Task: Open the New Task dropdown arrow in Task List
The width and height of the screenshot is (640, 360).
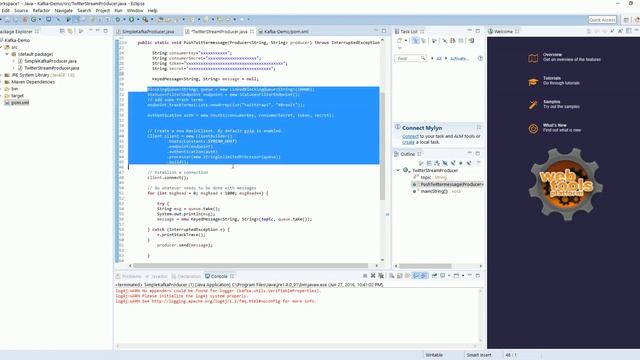Action: [406, 40]
